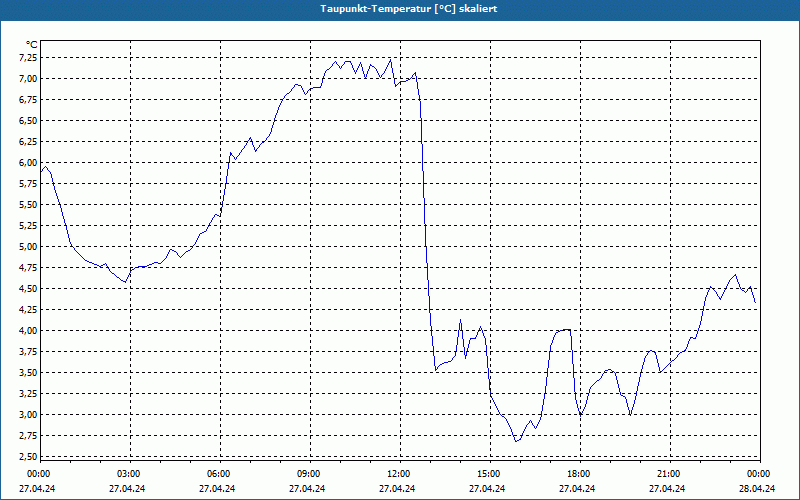
Task: Select the 5,75 axis value
Action: 28,184
